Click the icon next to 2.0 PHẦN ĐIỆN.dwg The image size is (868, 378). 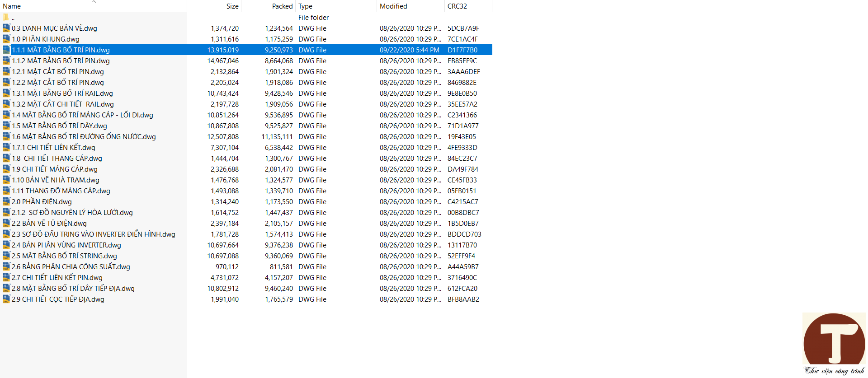[6, 201]
